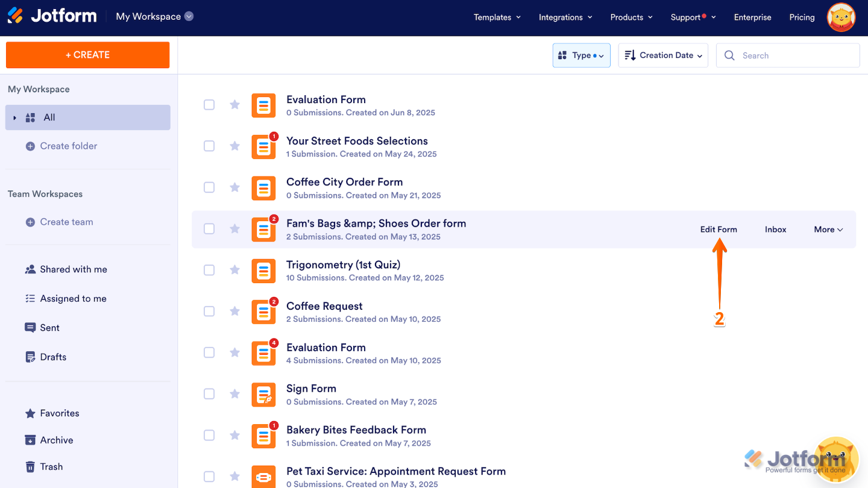The height and width of the screenshot is (488, 868).
Task: Open the Archive section
Action: click(55, 440)
